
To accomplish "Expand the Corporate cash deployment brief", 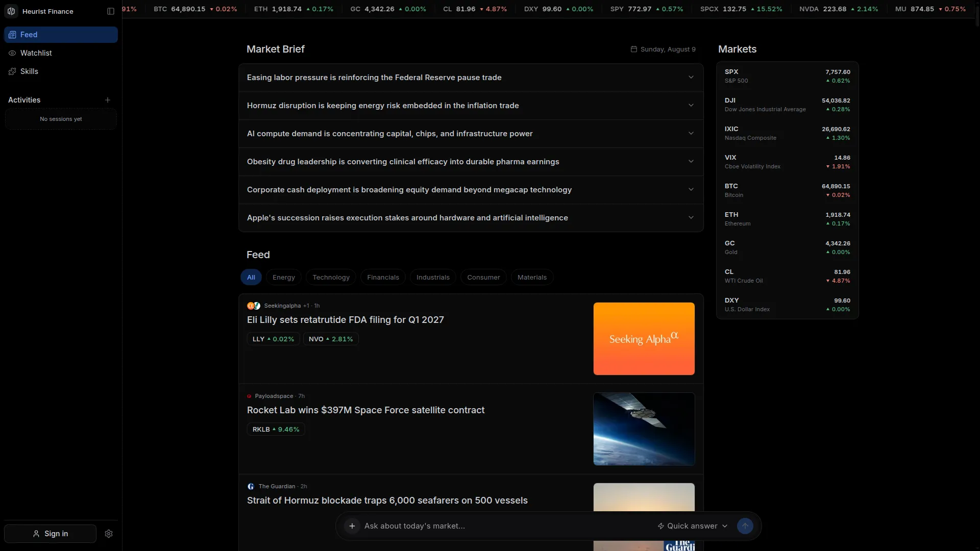I will tap(471, 190).
